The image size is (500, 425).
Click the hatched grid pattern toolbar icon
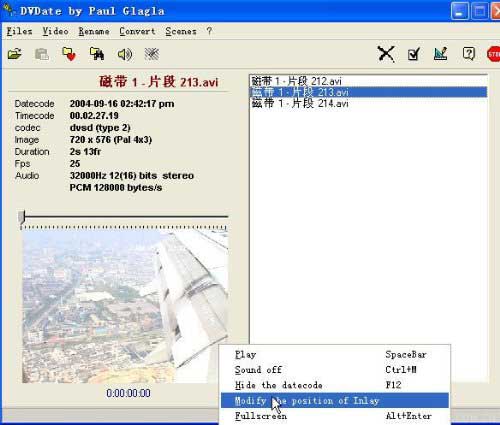click(152, 54)
